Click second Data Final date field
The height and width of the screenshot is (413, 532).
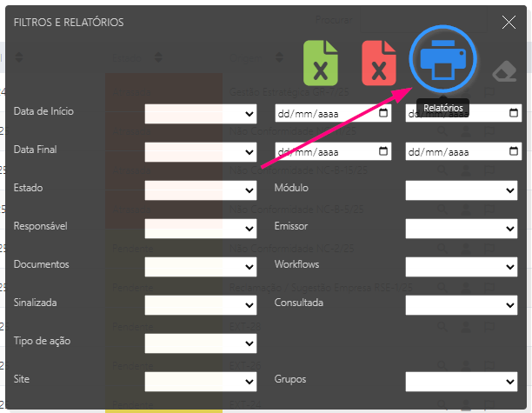tap(463, 151)
